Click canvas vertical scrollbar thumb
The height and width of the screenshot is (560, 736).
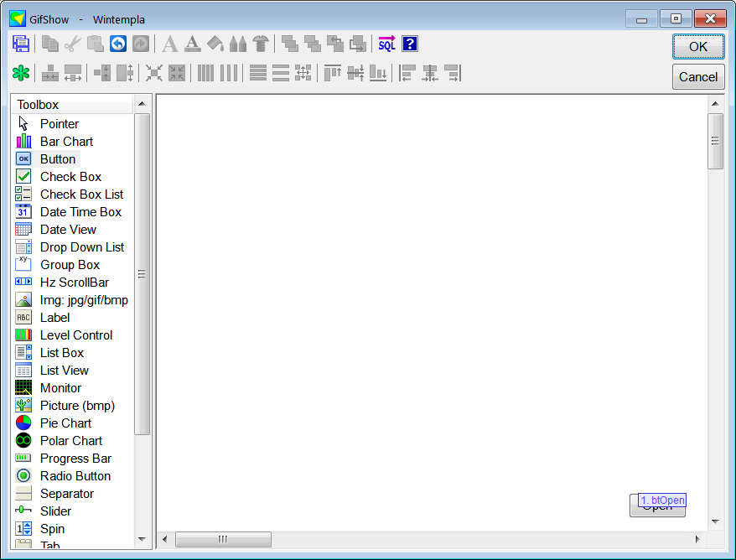point(715,141)
